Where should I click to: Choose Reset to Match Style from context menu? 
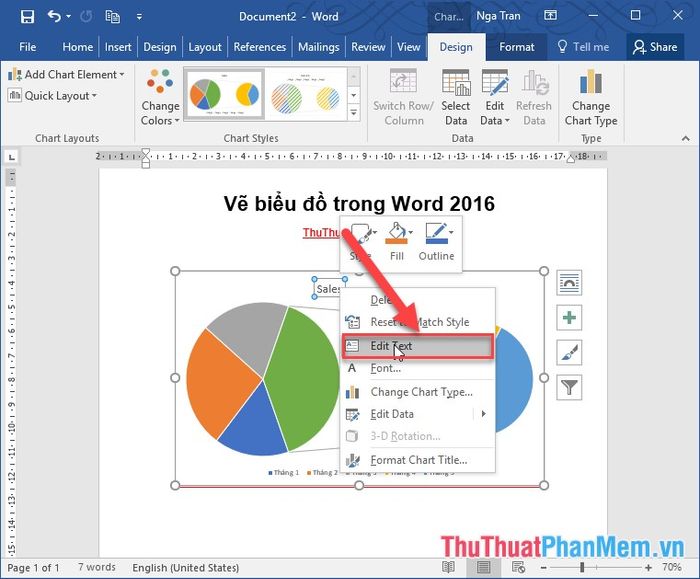tap(418, 322)
